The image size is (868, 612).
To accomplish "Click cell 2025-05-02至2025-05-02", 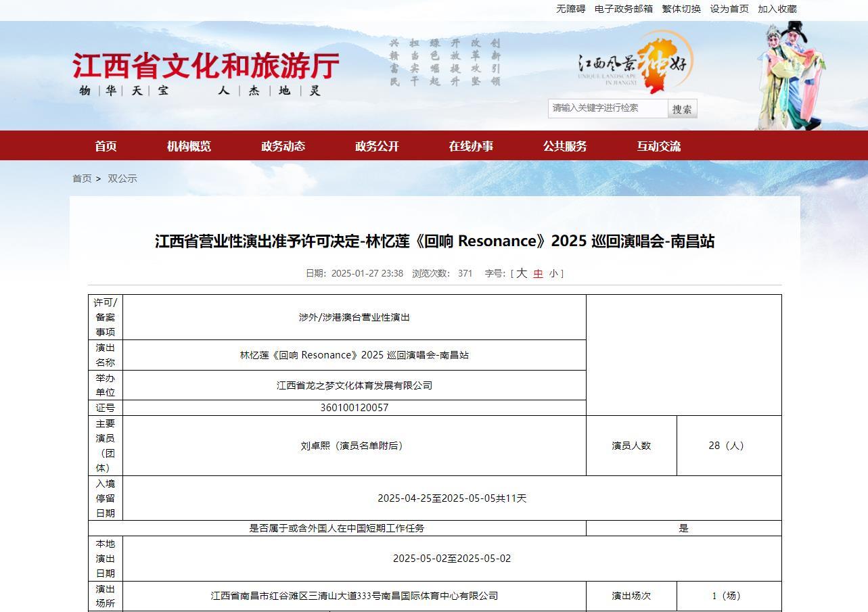I will coord(452,559).
